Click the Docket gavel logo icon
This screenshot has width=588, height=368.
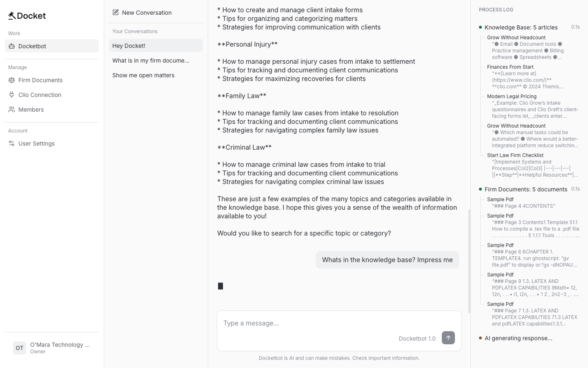[12, 16]
